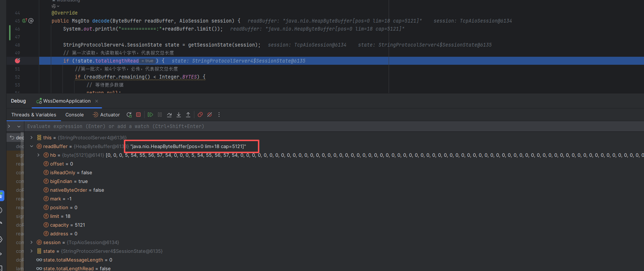Open the Actuator tab

[106, 115]
